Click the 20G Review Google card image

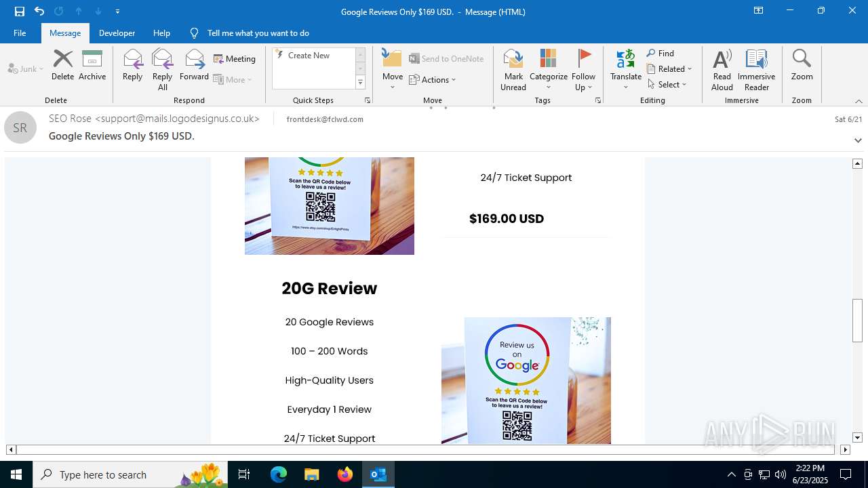tap(526, 380)
